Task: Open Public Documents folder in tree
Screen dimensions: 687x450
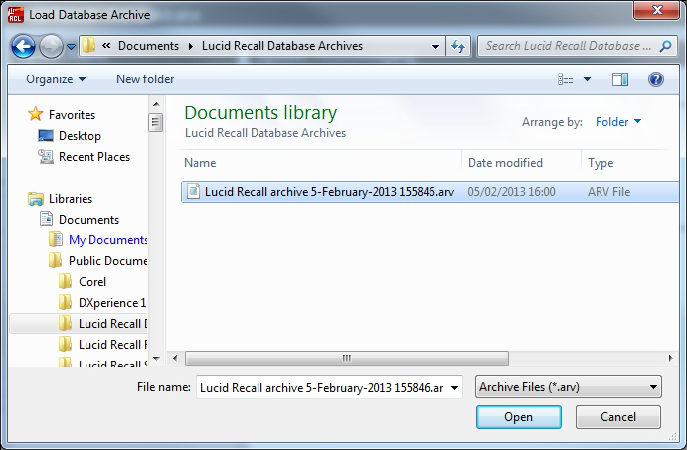Action: pos(108,261)
